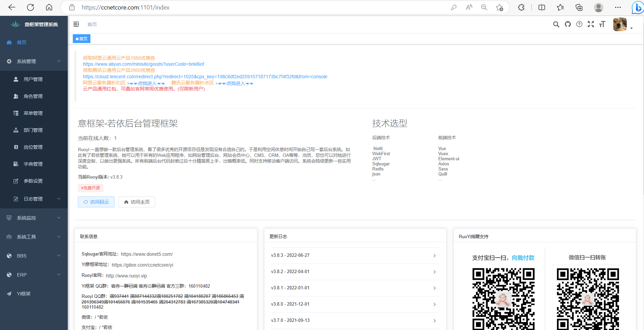Click the 访问码云 button

click(x=96, y=202)
